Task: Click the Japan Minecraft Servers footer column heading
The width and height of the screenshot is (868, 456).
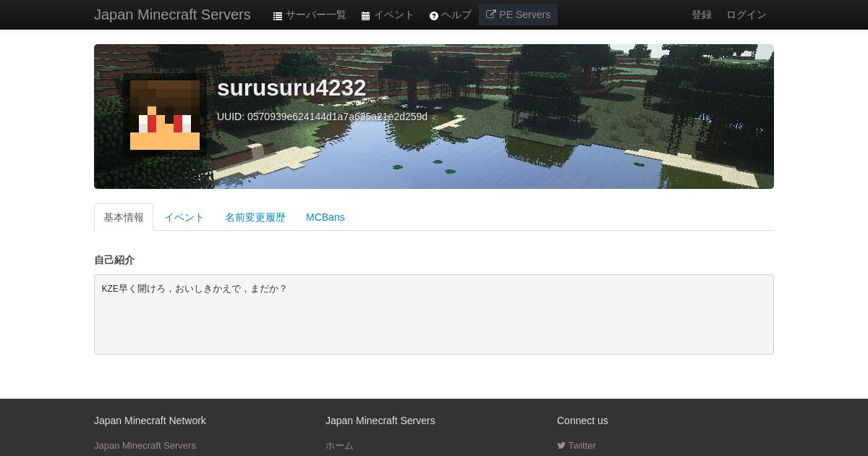Action: [380, 421]
